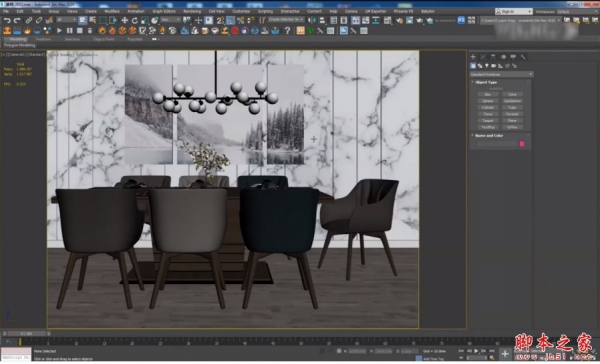This screenshot has width=600, height=364.
Task: Select the Shapes create category icon
Action: coord(480,66)
